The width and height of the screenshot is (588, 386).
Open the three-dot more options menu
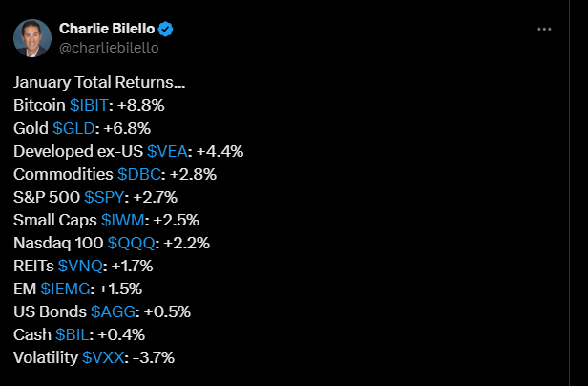[x=544, y=29]
